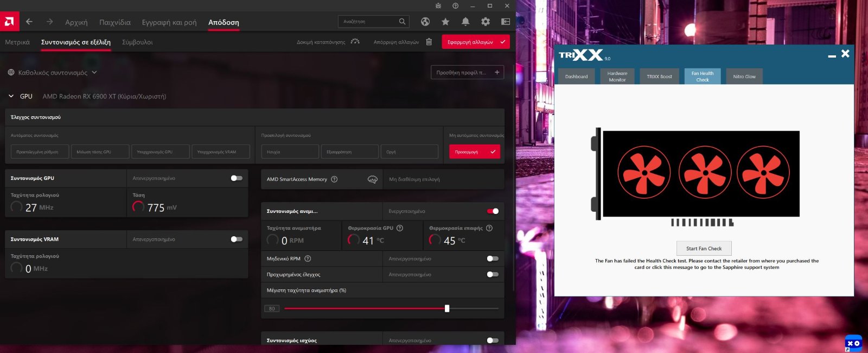This screenshot has height=353, width=868.
Task: Switch to the Σύμβουλοι sub-tab
Action: [x=137, y=42]
